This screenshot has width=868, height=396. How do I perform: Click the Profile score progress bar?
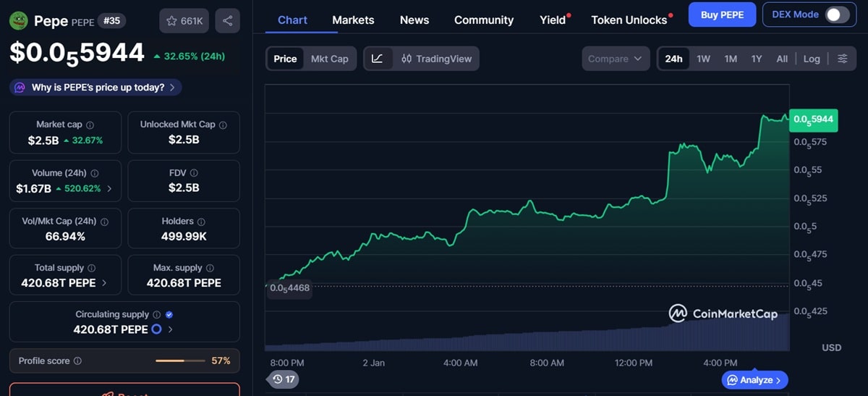pos(180,361)
